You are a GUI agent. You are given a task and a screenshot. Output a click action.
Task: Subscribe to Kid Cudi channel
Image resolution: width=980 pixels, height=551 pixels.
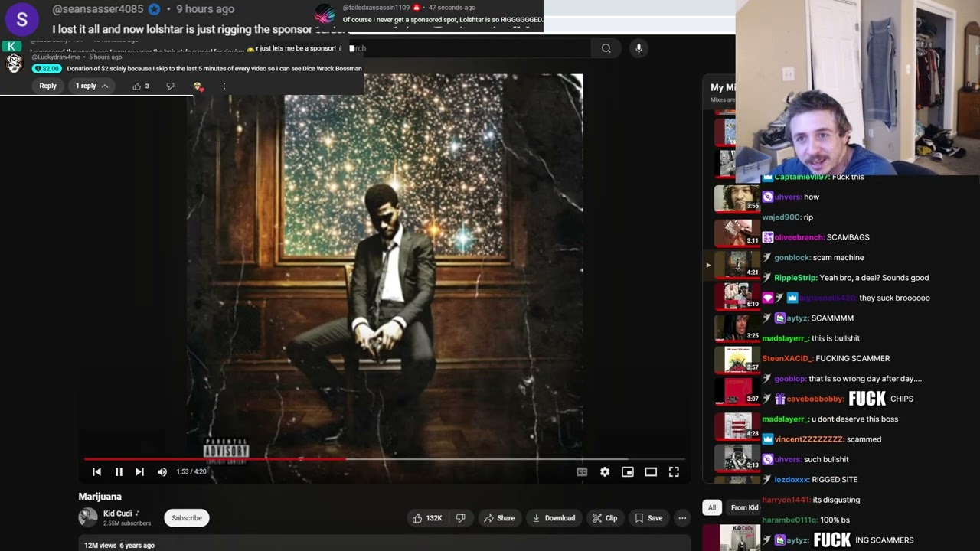[187, 518]
